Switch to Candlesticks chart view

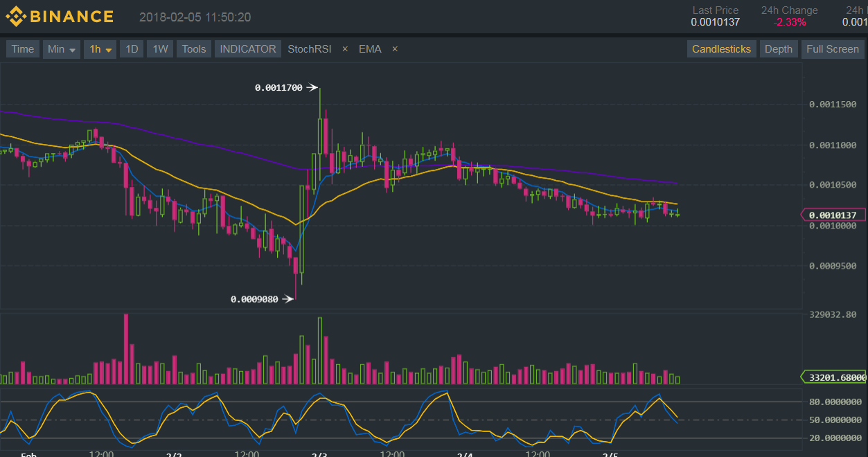(x=721, y=49)
